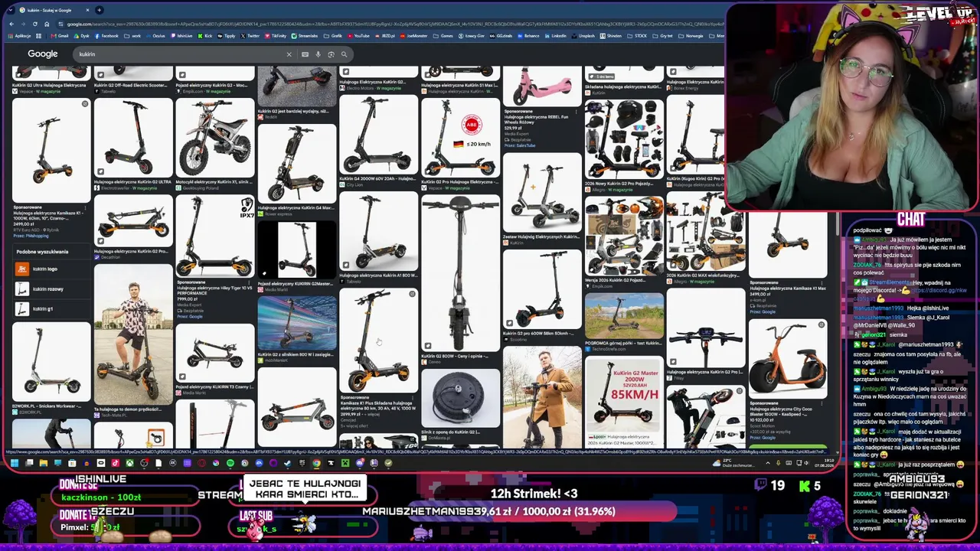Open the scooter wheel motor image

tap(460, 399)
